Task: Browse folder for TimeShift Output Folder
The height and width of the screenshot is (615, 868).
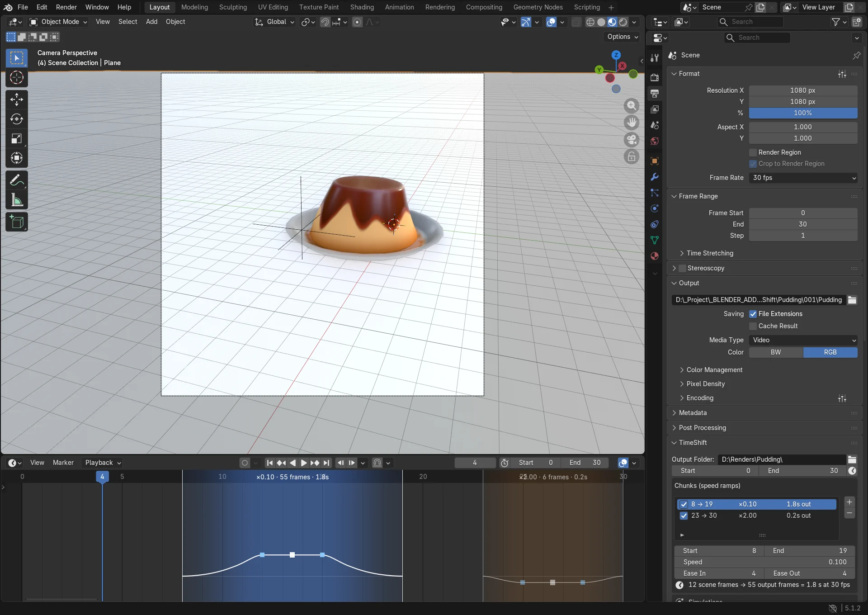Action: (x=852, y=459)
